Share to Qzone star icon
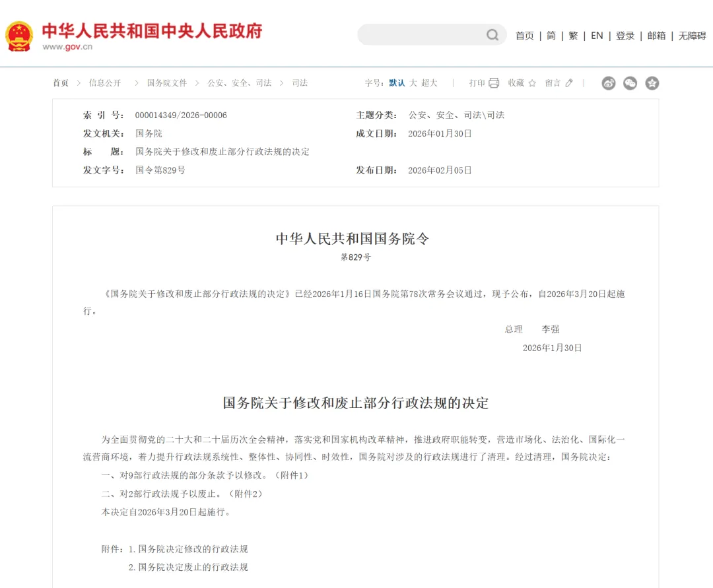The width and height of the screenshot is (713, 588). point(652,83)
